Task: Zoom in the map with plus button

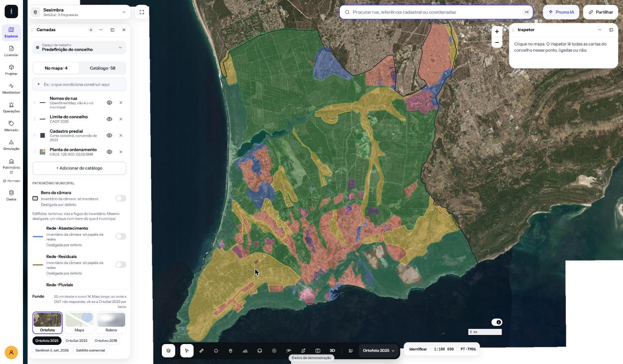Action: click(x=497, y=31)
